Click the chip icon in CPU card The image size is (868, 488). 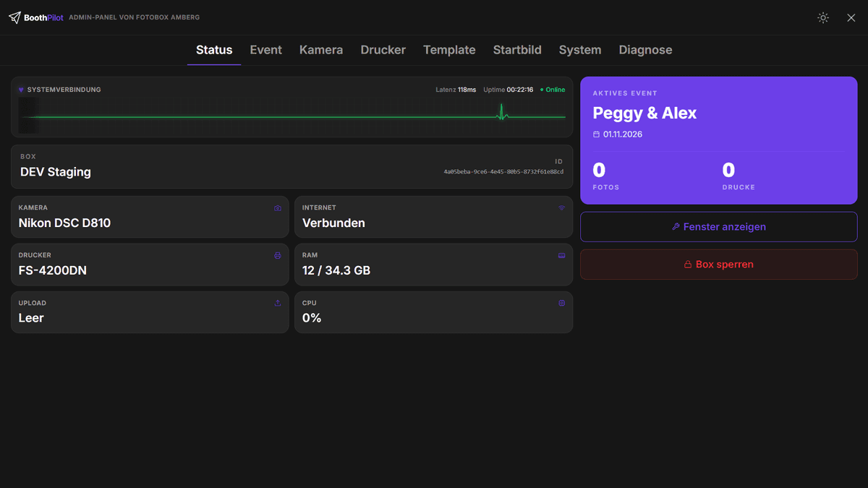[561, 303]
